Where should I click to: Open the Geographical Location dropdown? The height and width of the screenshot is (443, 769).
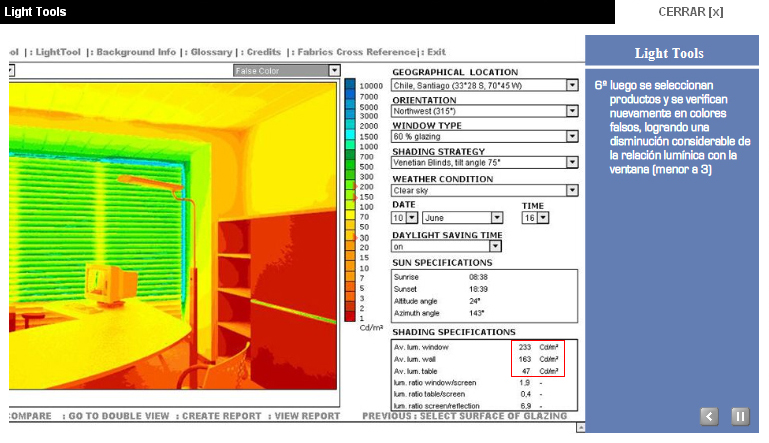[572, 85]
